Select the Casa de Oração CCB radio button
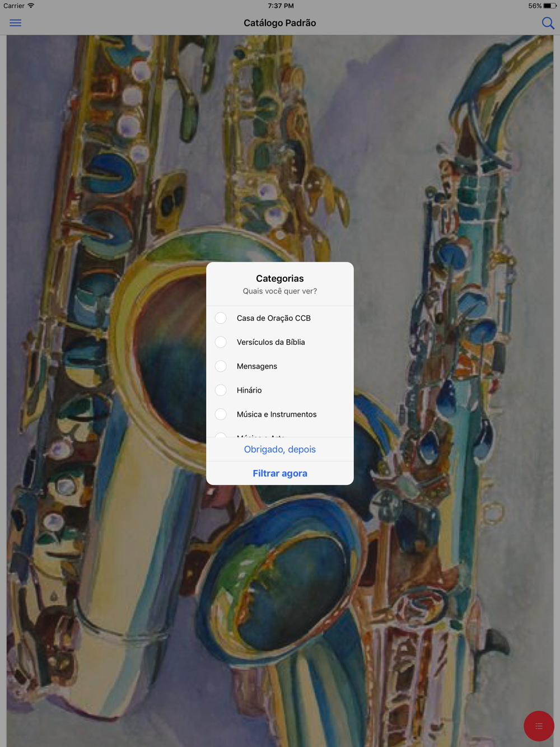Screen dimensions: 560x747 click(221, 318)
